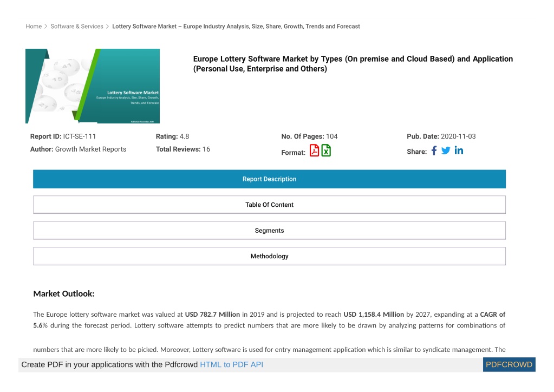
Task: Click the Market Outlook heading
Action: point(63,294)
